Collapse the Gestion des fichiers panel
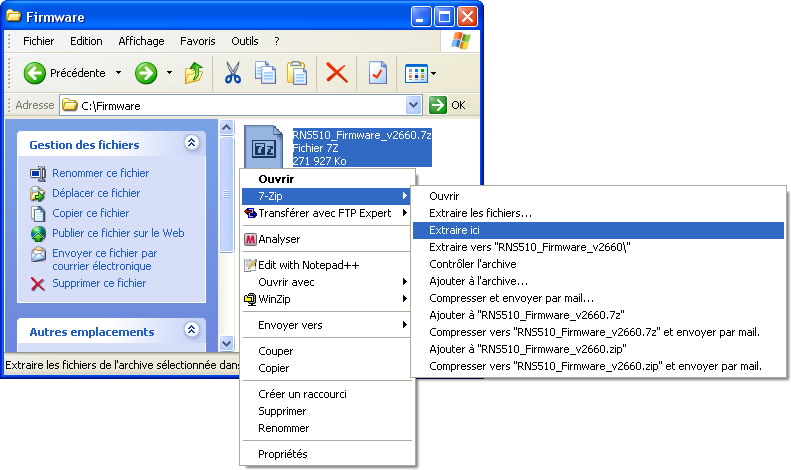The height and width of the screenshot is (470, 791). (x=192, y=143)
